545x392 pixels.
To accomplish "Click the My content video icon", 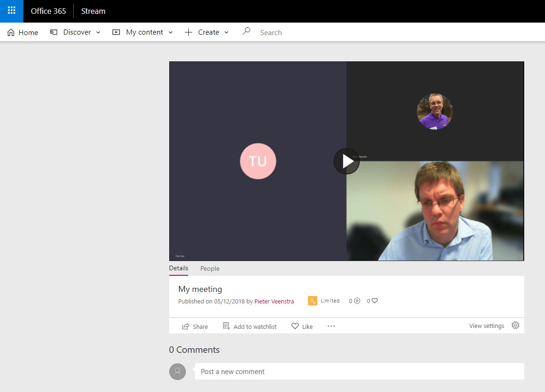I will (116, 32).
